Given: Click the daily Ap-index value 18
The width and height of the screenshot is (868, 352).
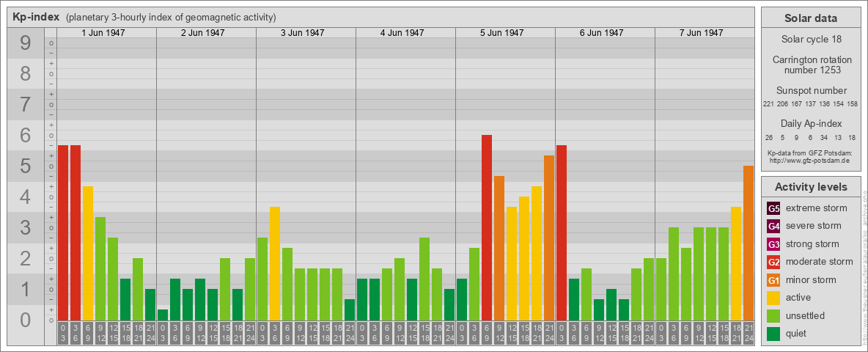Looking at the screenshot, I should coord(852,137).
